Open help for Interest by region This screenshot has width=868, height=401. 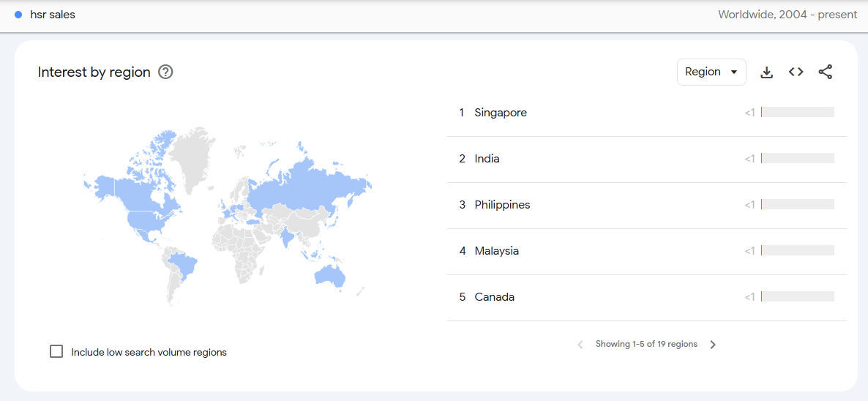[165, 72]
